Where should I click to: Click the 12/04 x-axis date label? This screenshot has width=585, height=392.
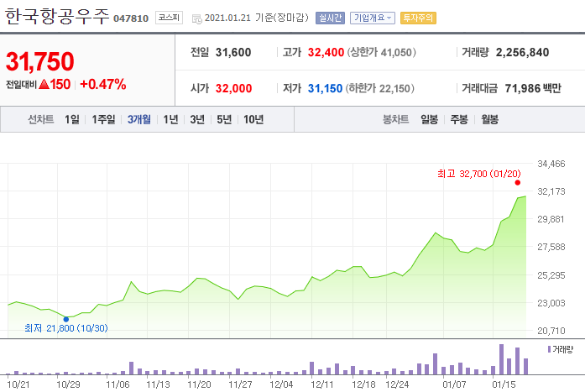[281, 384]
